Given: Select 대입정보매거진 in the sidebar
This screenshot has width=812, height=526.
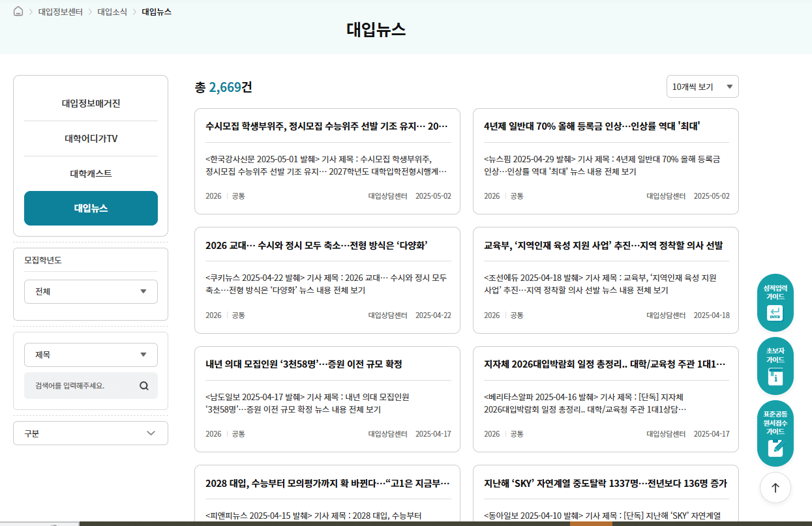Looking at the screenshot, I should coord(91,102).
